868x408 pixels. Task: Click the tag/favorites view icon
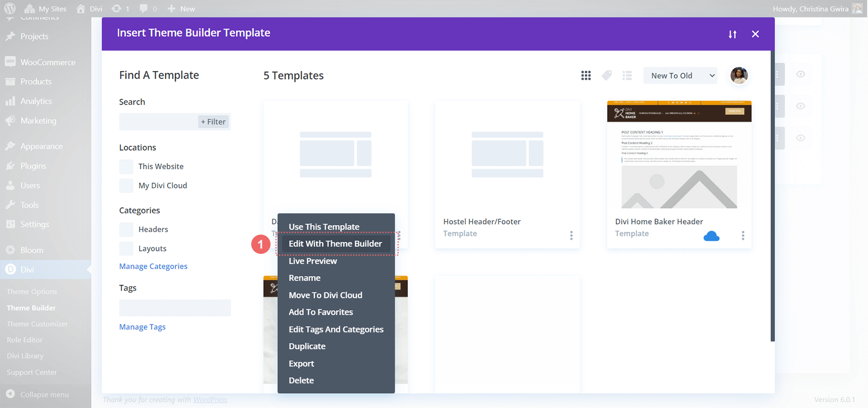(x=607, y=76)
